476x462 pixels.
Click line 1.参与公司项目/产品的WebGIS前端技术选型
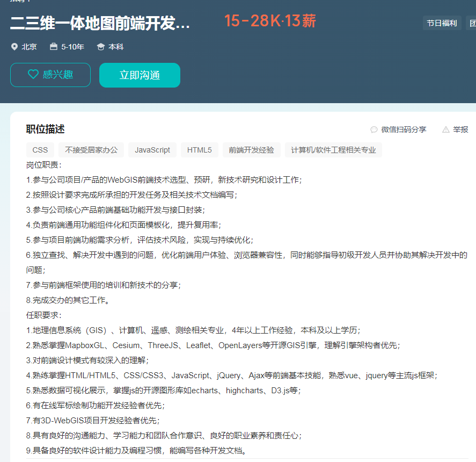click(164, 180)
